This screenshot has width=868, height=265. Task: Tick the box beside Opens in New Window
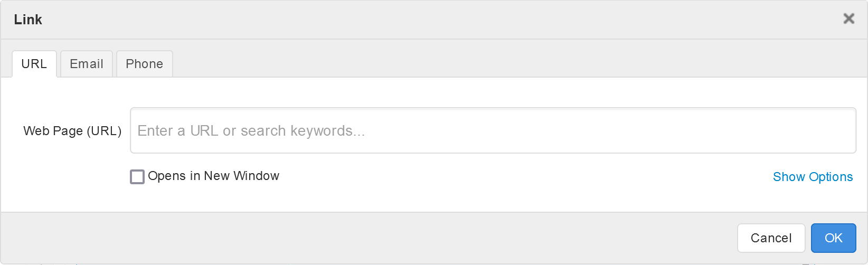point(137,176)
